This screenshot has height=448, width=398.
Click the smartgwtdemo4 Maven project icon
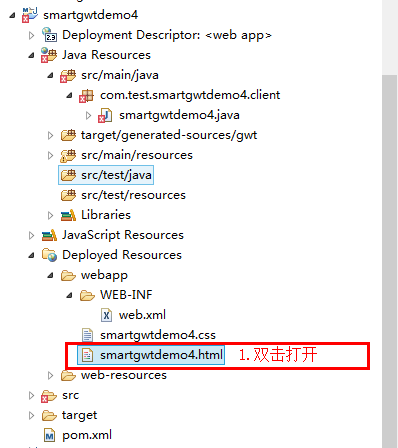coord(30,15)
